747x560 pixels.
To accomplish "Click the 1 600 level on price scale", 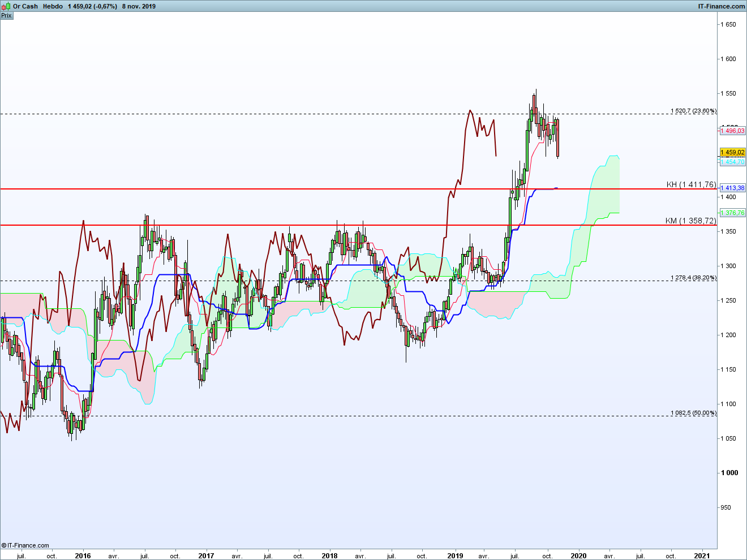I will (728, 59).
